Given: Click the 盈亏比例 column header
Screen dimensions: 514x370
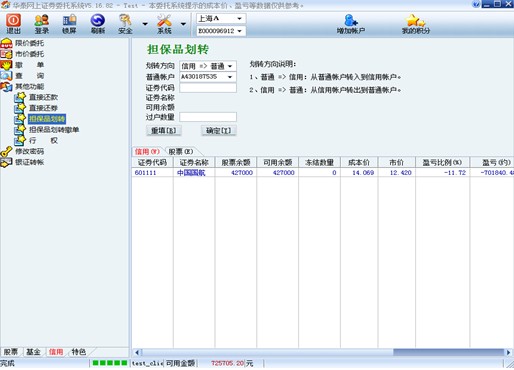Looking at the screenshot, I should 442,162.
